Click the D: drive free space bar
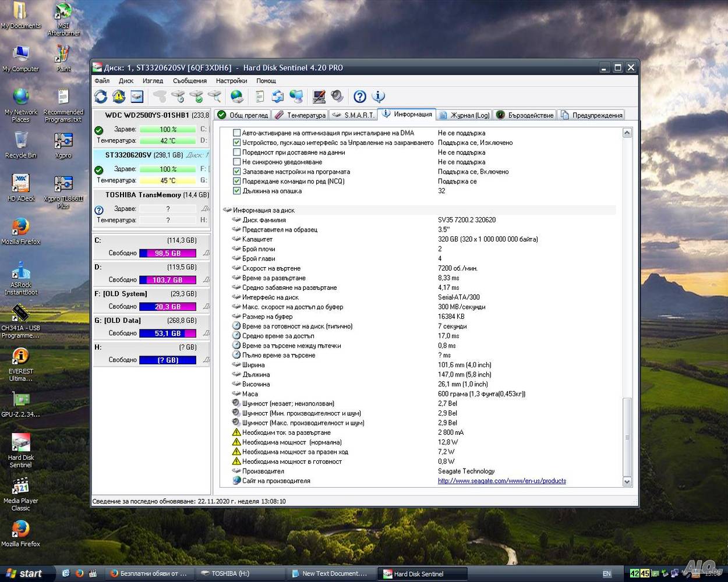 click(x=168, y=280)
